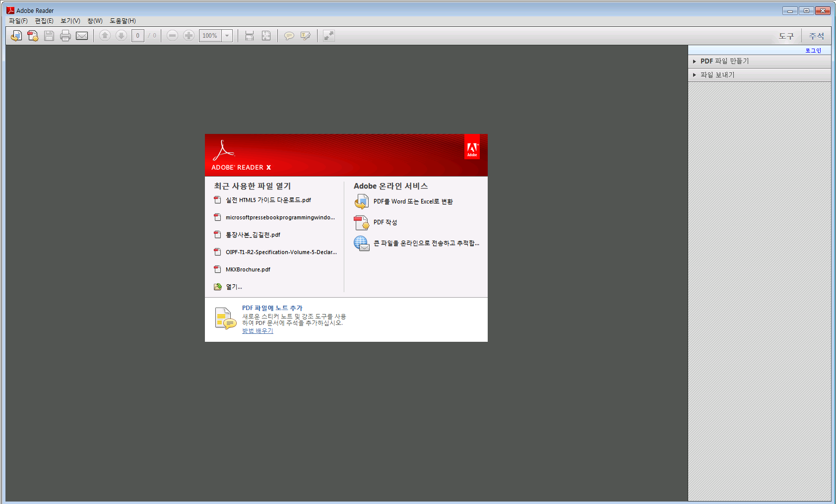The image size is (836, 504).
Task: Click the sticky note document tip icon
Action: pyautogui.click(x=226, y=318)
